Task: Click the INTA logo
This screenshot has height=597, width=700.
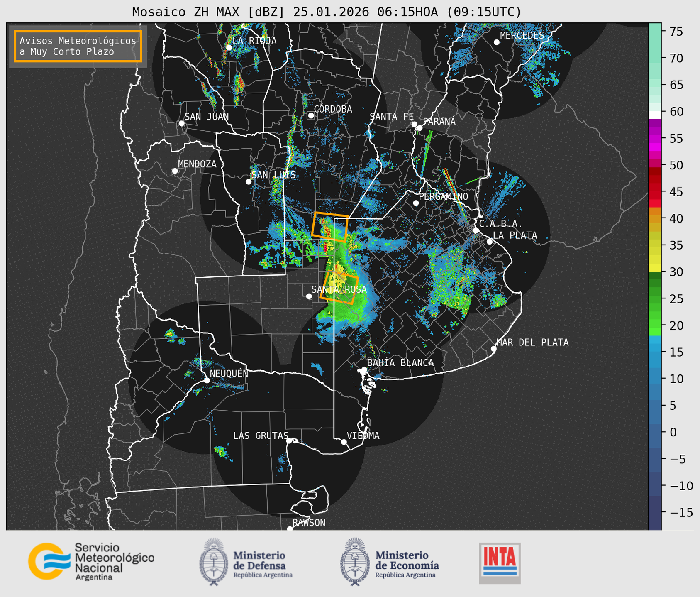Action: [x=500, y=563]
